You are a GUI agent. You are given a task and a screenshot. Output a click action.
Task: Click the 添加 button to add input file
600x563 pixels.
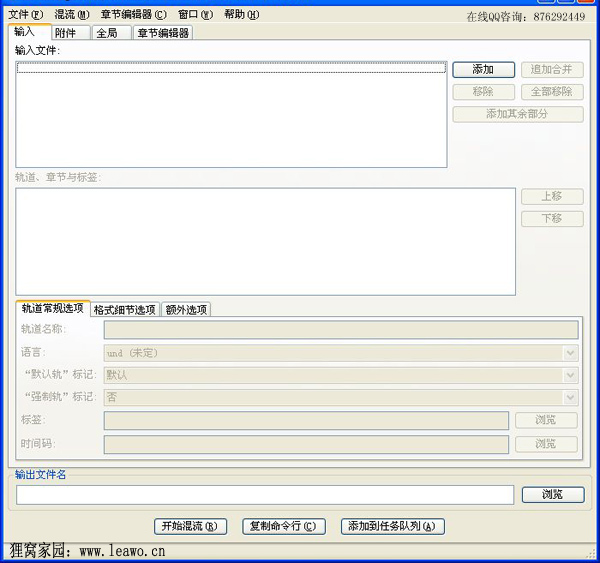pos(483,70)
